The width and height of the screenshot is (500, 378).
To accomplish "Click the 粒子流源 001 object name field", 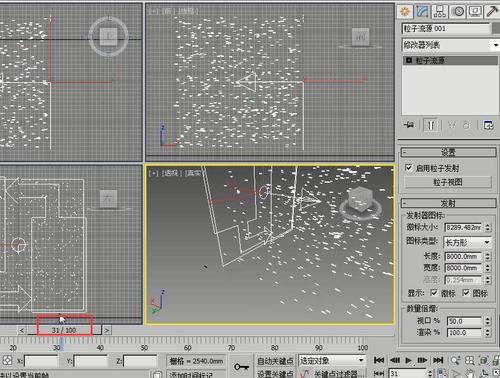I will pyautogui.click(x=446, y=29).
